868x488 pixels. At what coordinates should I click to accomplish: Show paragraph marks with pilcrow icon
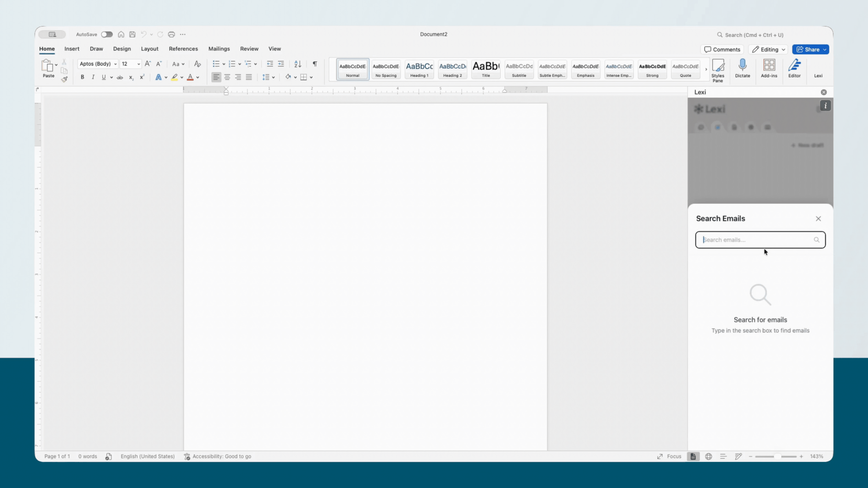pos(315,64)
